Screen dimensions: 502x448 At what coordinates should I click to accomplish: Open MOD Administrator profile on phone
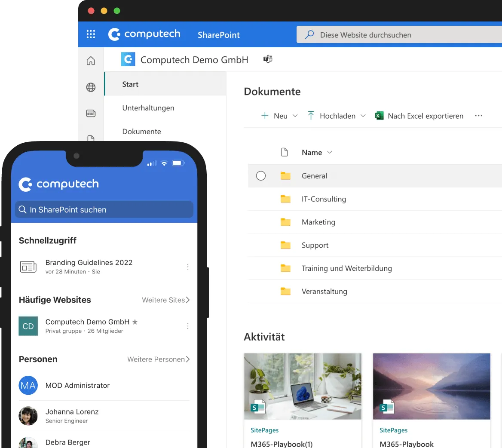pyautogui.click(x=77, y=386)
